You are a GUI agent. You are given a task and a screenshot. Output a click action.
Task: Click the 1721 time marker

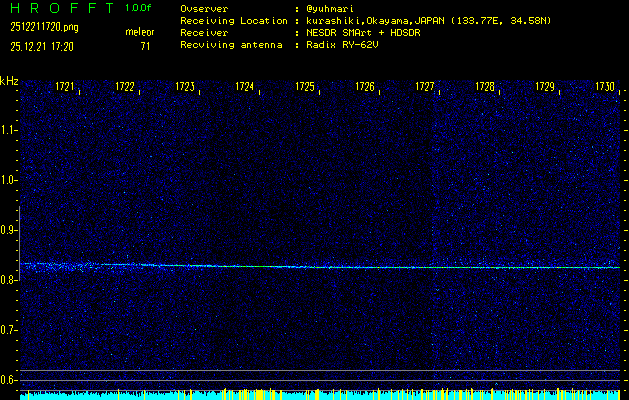click(65, 87)
